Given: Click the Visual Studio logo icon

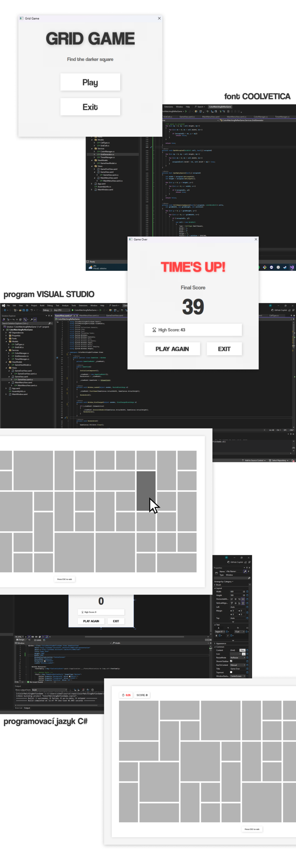Looking at the screenshot, I should (x=3, y=306).
